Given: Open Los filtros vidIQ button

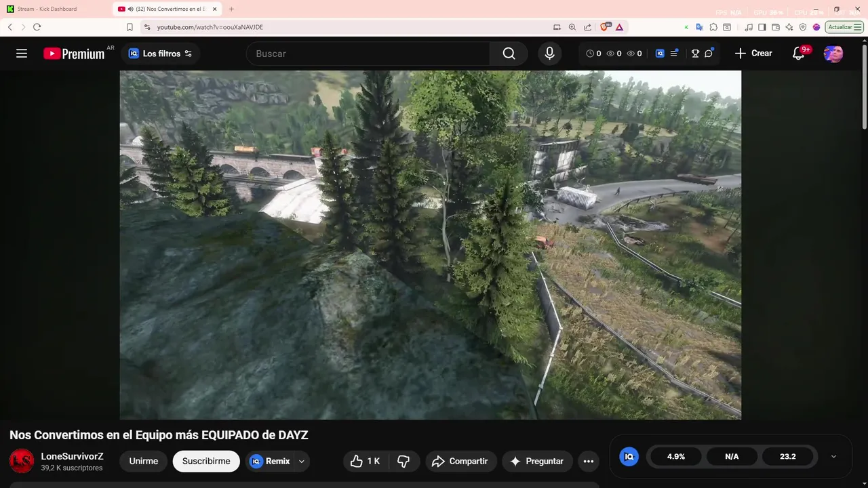Looking at the screenshot, I should tap(161, 54).
